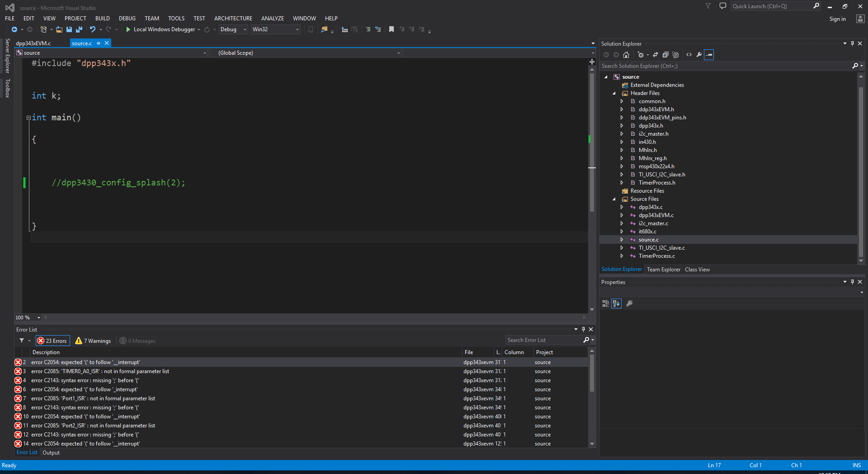The width and height of the screenshot is (868, 474).
Task: Open feedback speech bubble icon
Action: click(x=723, y=6)
